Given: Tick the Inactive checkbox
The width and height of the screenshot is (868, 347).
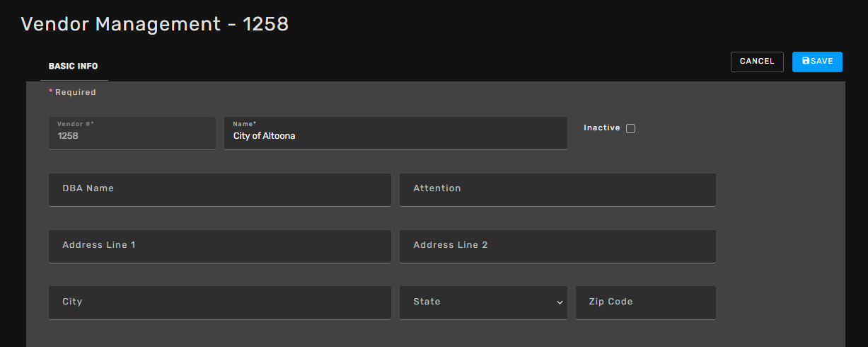Looking at the screenshot, I should 631,128.
